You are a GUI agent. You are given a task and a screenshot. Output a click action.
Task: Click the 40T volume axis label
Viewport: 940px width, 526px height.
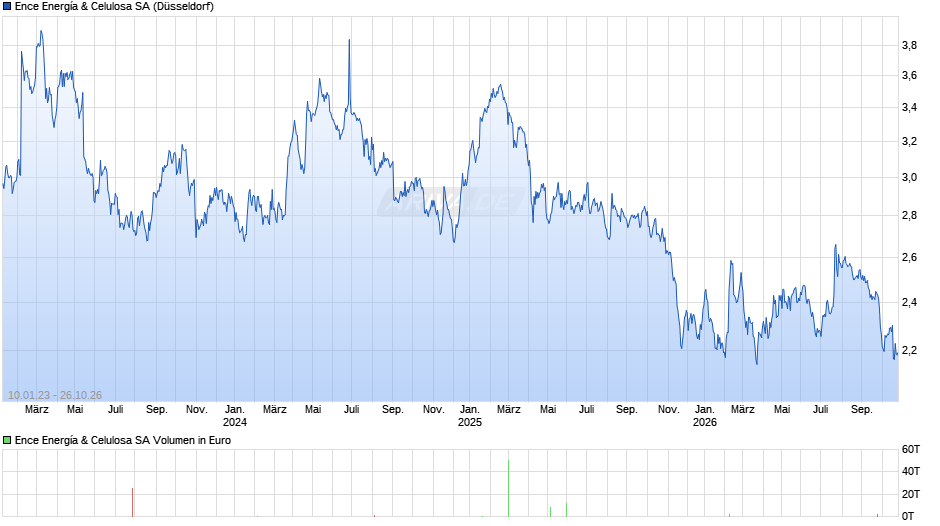pyautogui.click(x=911, y=471)
